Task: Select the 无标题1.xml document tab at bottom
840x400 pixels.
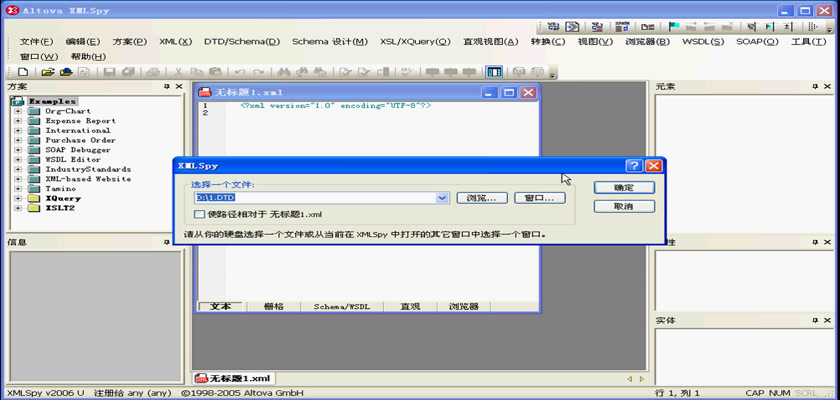Action: point(234,379)
